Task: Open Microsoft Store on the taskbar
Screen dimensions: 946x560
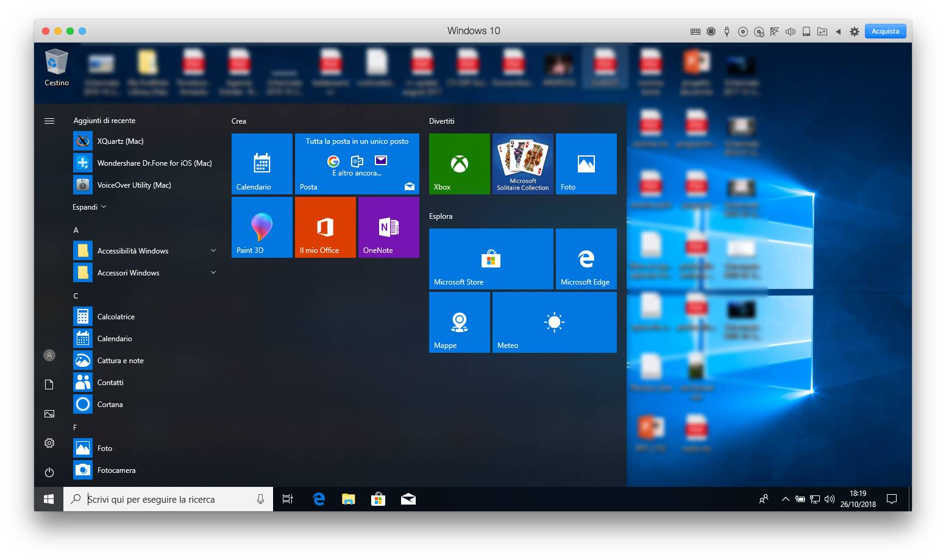Action: pyautogui.click(x=379, y=499)
